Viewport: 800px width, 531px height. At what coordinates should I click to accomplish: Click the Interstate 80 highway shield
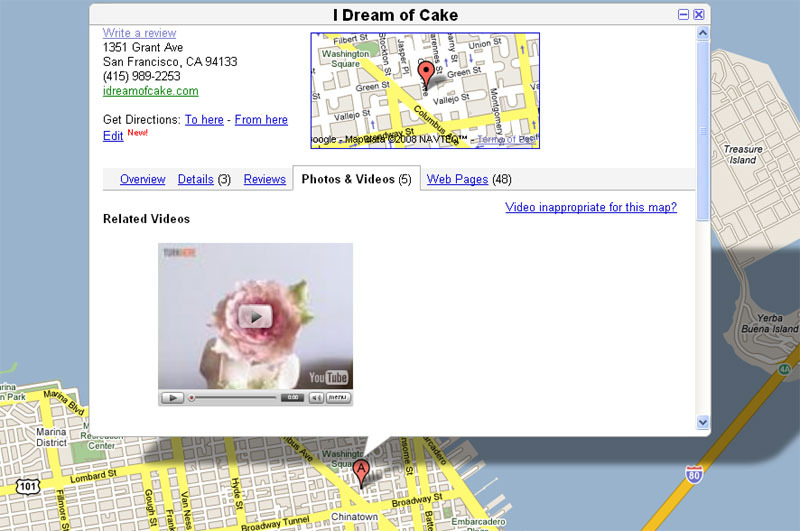pyautogui.click(x=694, y=474)
